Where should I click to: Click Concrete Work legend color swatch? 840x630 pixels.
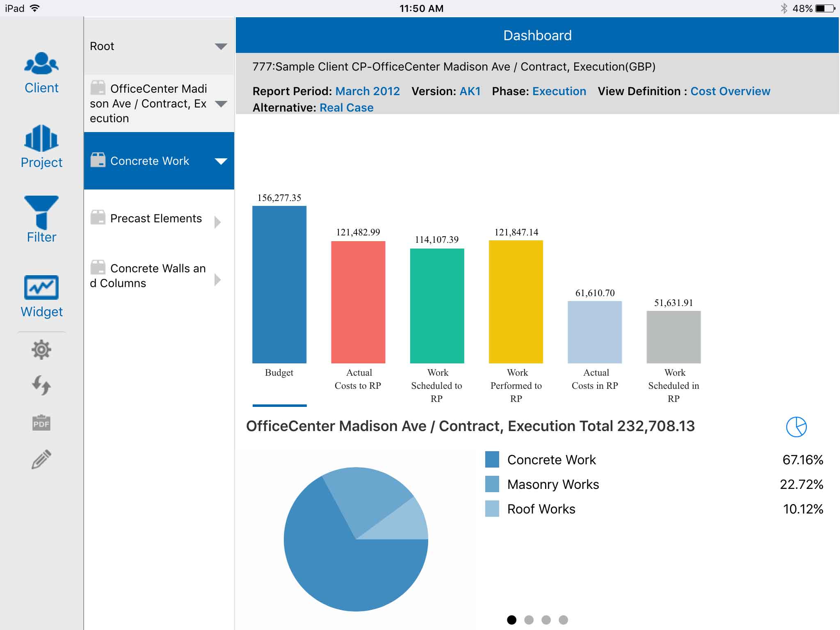tap(492, 459)
